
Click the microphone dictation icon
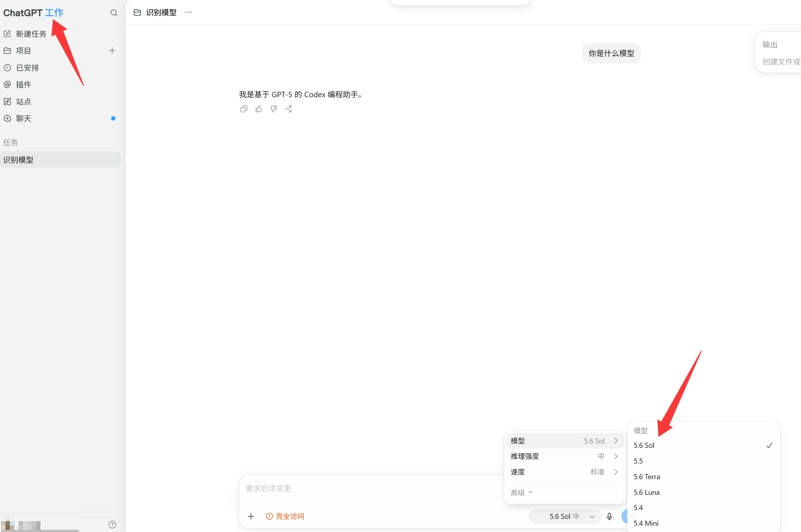point(609,516)
